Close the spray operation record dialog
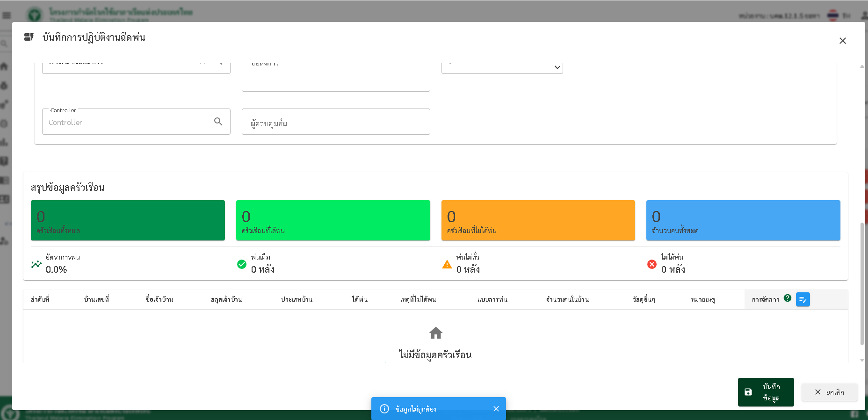Screen dimensions: 868x420 pyautogui.click(x=842, y=41)
